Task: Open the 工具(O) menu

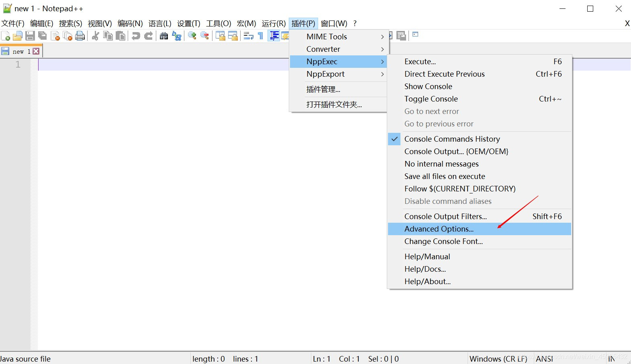Action: click(219, 23)
